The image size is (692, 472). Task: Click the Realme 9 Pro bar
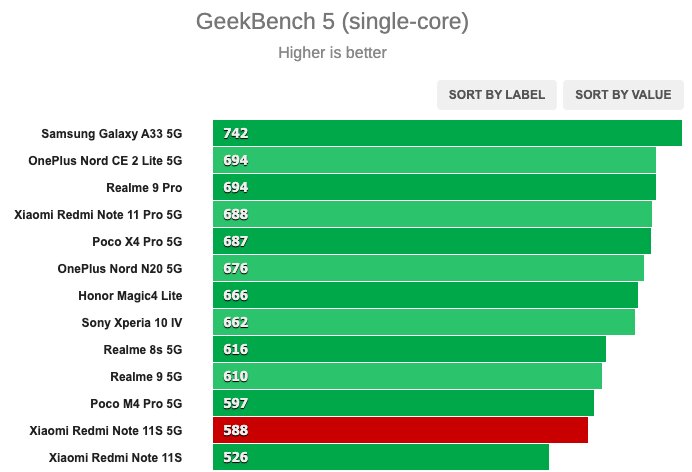coord(434,187)
